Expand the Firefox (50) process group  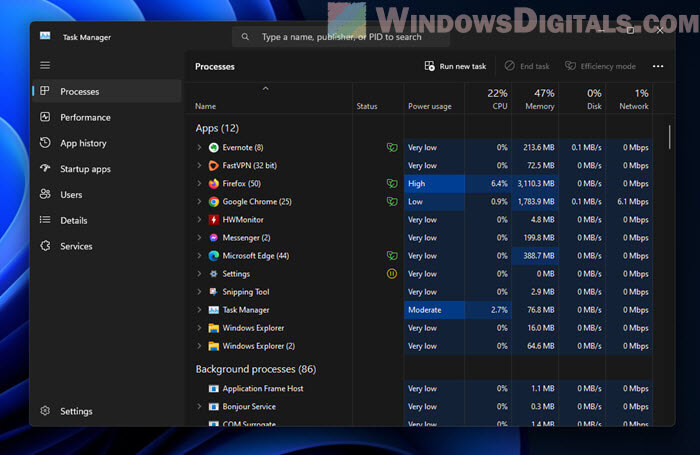[x=200, y=184]
